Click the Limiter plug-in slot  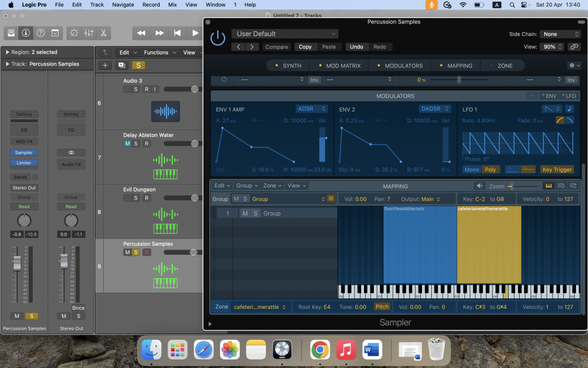(x=24, y=163)
